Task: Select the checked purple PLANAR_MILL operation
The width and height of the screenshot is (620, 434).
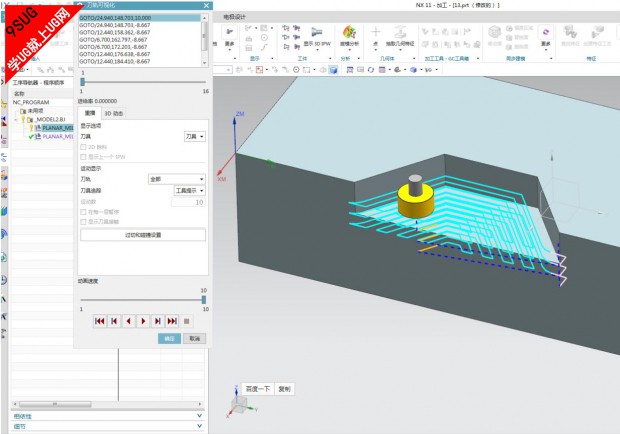Action: pos(58,136)
